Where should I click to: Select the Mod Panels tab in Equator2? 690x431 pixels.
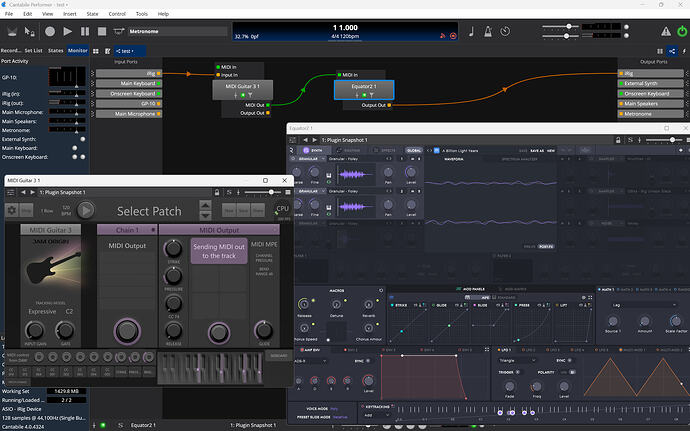click(x=470, y=289)
